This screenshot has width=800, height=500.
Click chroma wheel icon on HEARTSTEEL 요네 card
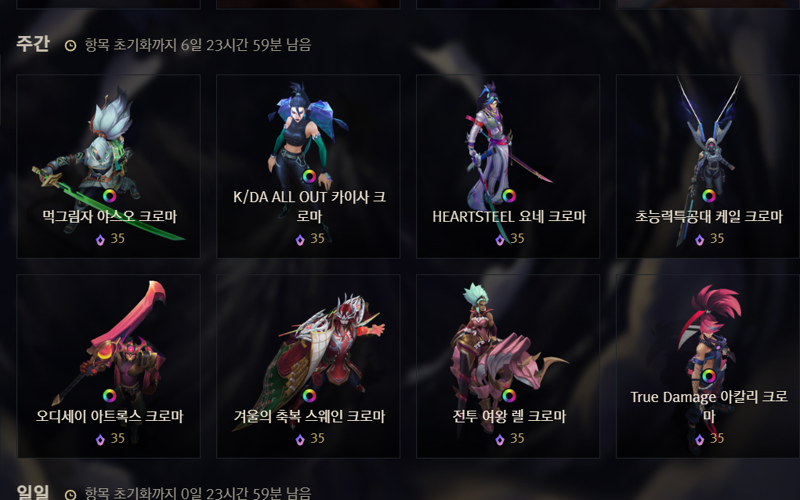[509, 196]
